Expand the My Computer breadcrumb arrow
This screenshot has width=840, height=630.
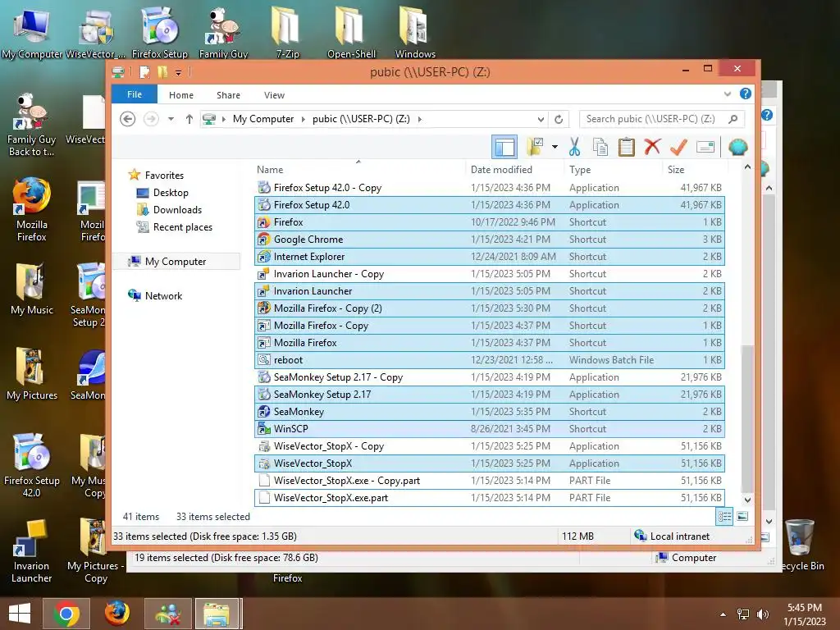click(x=303, y=119)
